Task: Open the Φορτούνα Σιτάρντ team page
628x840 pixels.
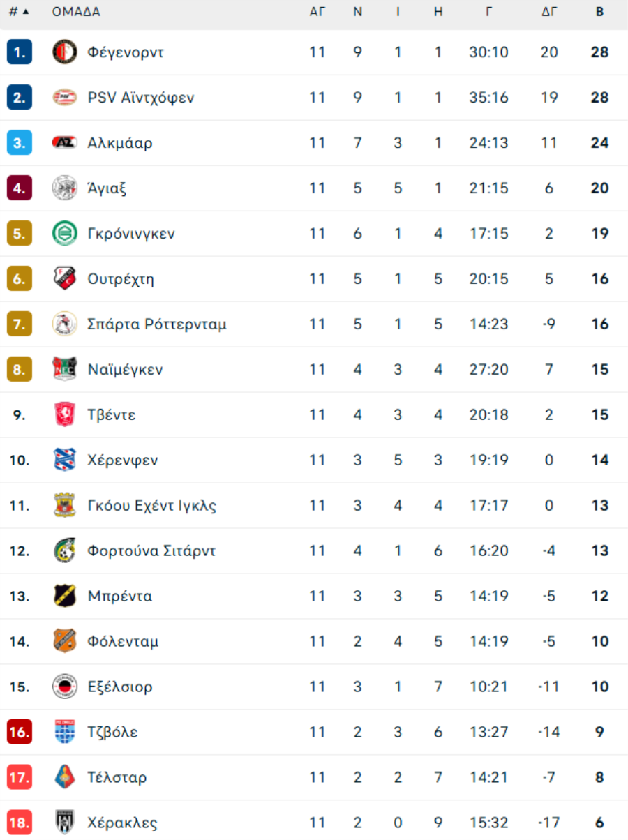Action: point(151,551)
